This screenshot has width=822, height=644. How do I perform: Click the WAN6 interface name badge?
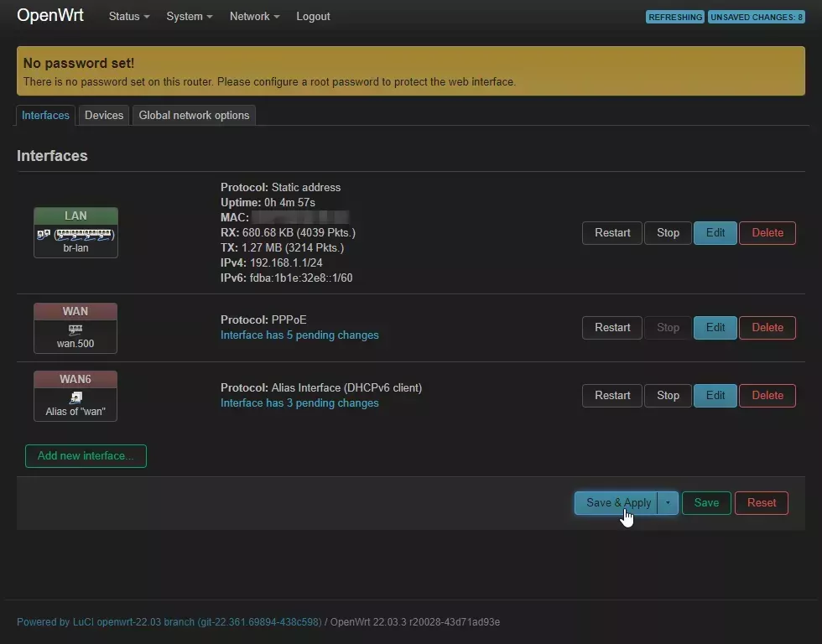pos(75,379)
